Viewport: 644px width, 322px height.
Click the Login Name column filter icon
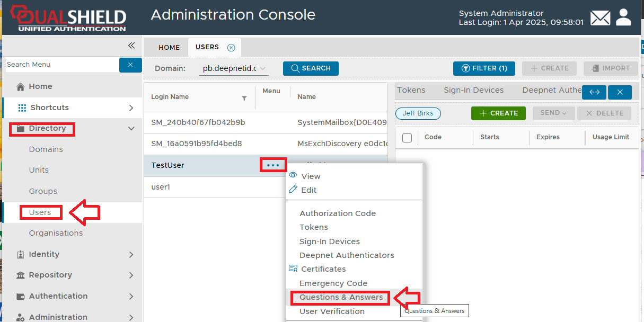click(x=244, y=98)
